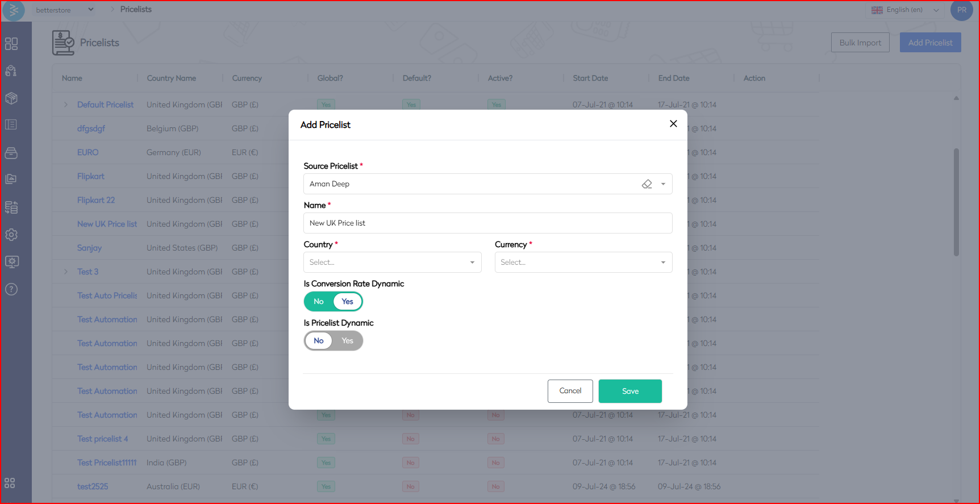
Task: Save the new pricelist
Action: coord(630,391)
